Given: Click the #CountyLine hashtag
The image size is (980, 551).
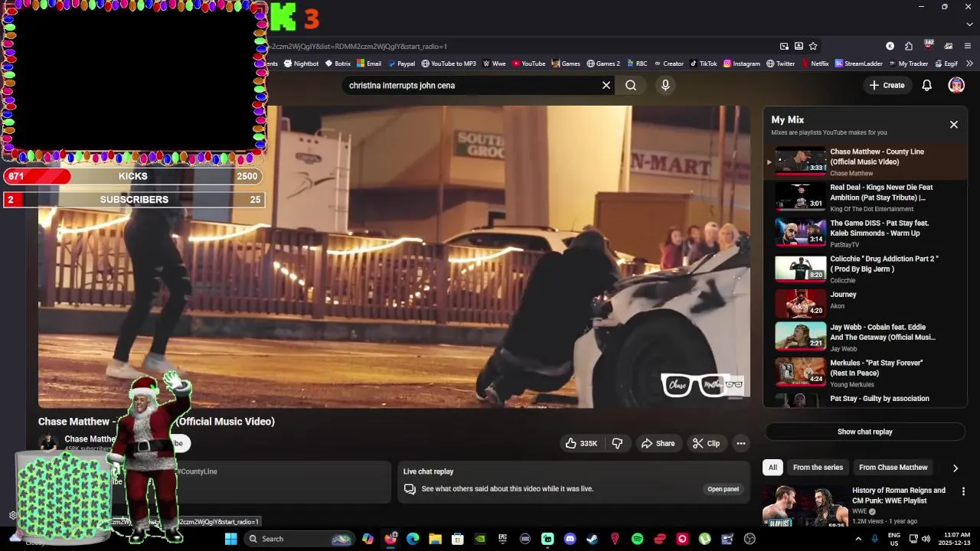Looking at the screenshot, I should (198, 471).
